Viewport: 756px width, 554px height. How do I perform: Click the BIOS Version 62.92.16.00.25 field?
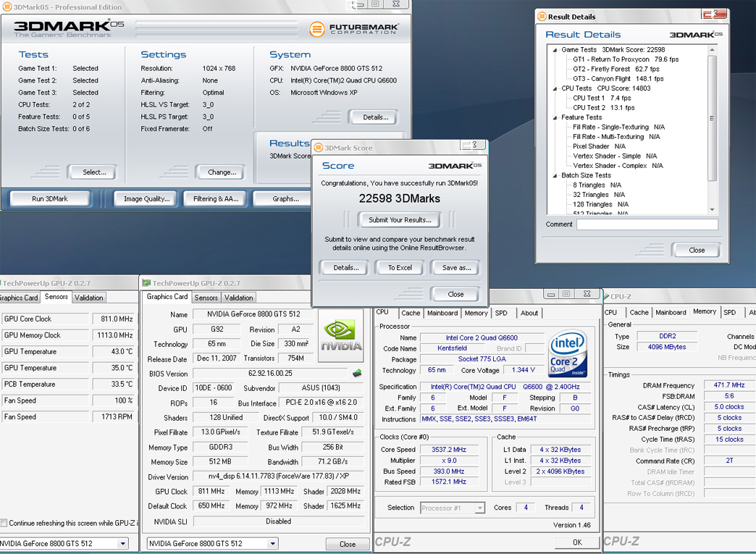click(270, 373)
